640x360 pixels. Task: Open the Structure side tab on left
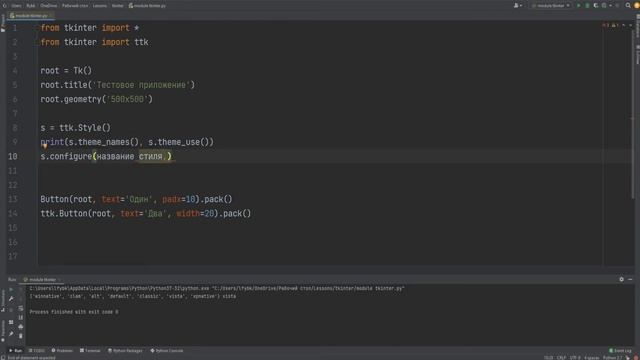coord(3,300)
